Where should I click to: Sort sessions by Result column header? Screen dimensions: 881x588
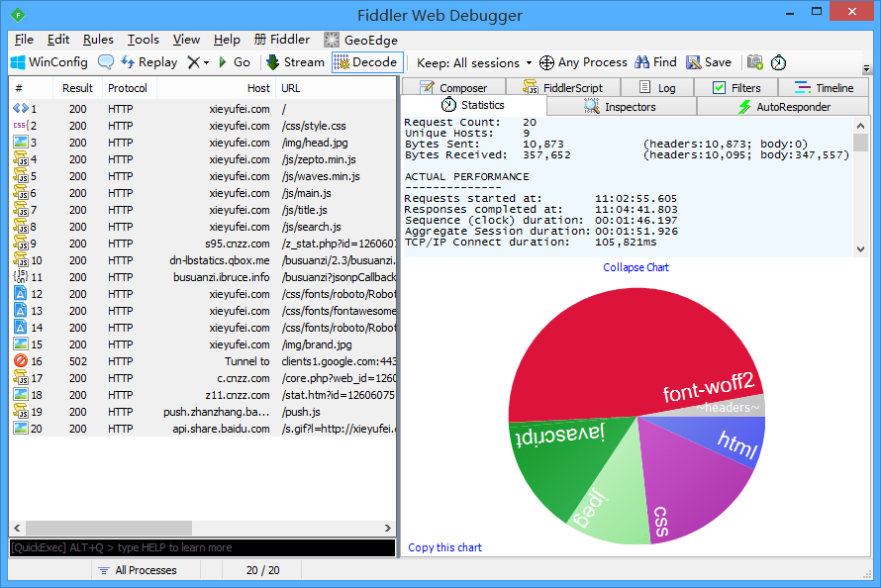[77, 88]
